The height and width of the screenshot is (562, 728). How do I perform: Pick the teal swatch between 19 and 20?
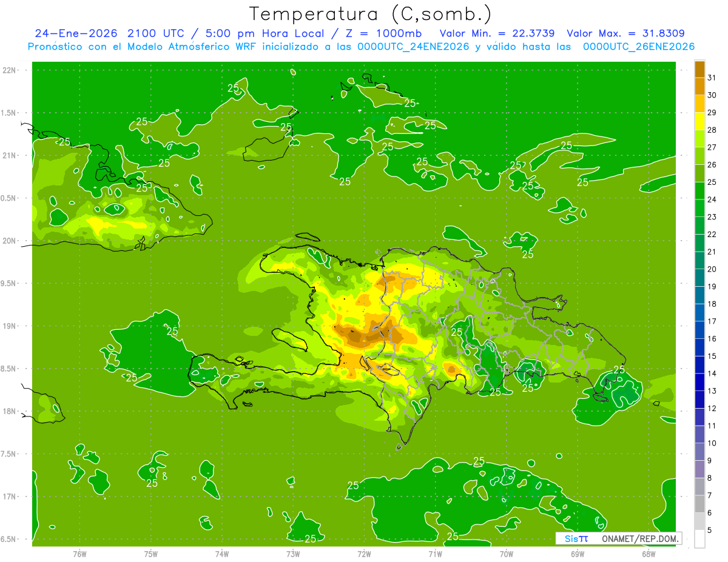[699, 278]
